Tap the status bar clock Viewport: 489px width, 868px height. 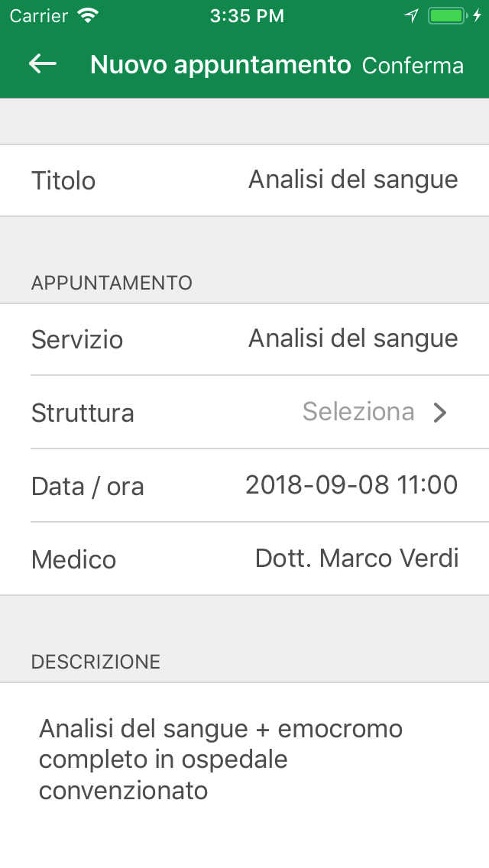click(x=247, y=15)
